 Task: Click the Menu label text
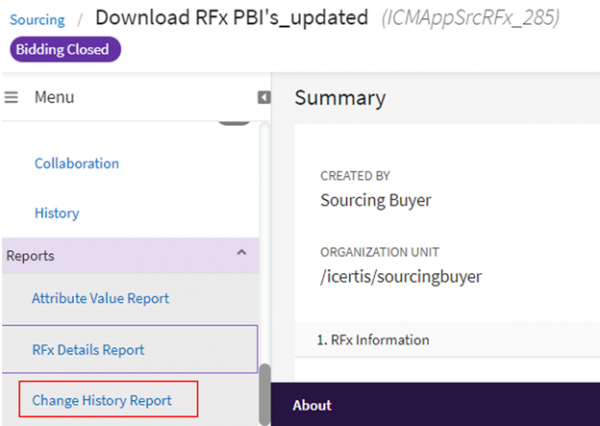[x=54, y=98]
